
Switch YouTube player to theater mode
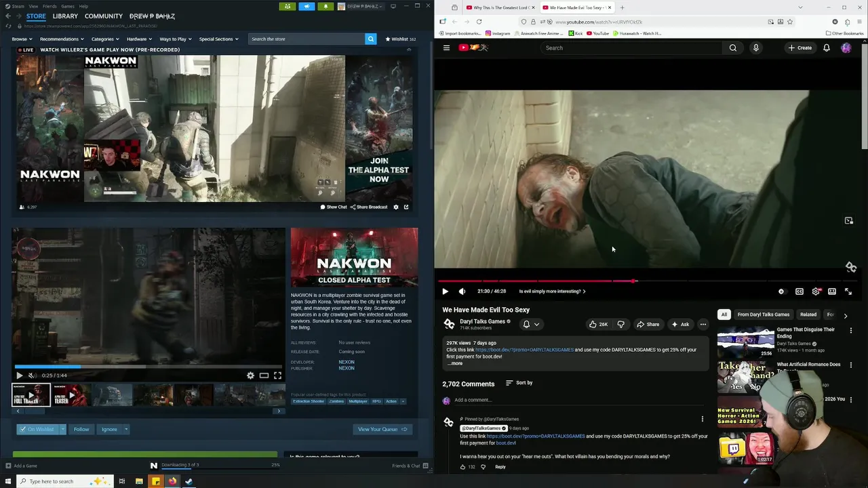[x=832, y=291]
